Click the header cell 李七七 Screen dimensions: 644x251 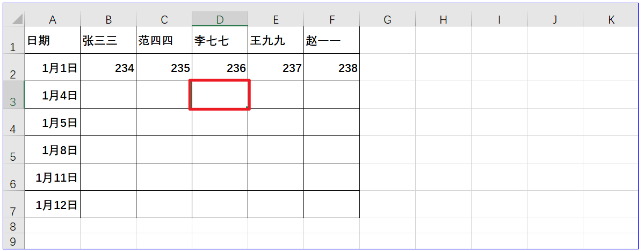click(220, 40)
